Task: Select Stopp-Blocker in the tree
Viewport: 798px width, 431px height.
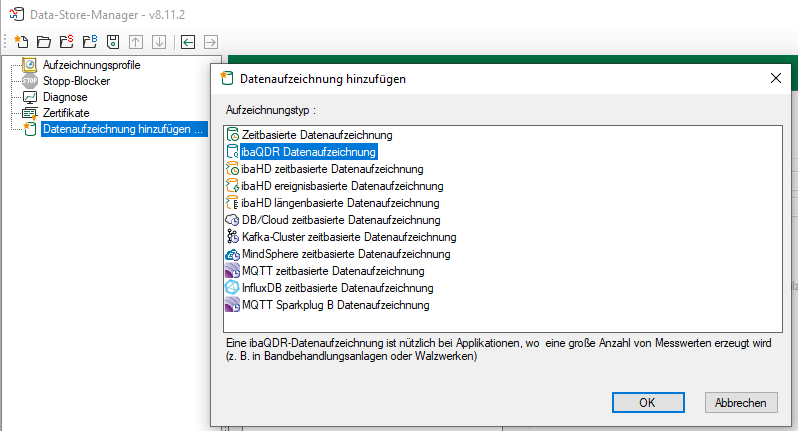Action: (x=76, y=80)
